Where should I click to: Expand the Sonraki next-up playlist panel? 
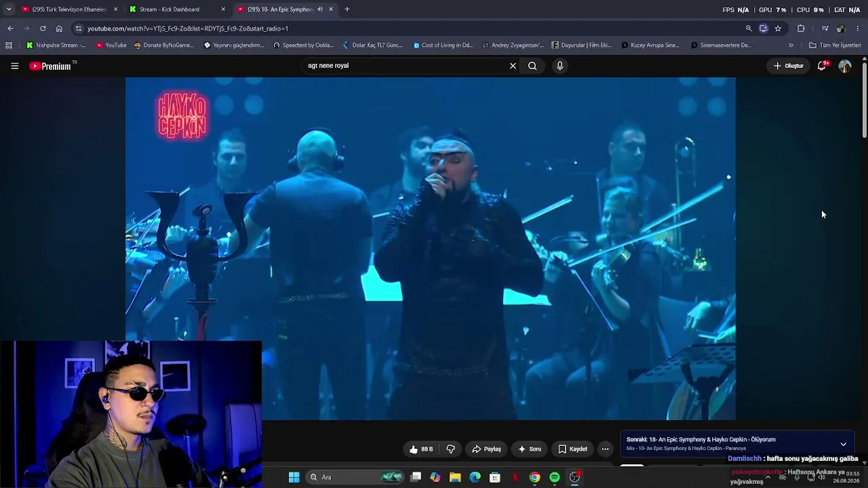[x=843, y=444]
